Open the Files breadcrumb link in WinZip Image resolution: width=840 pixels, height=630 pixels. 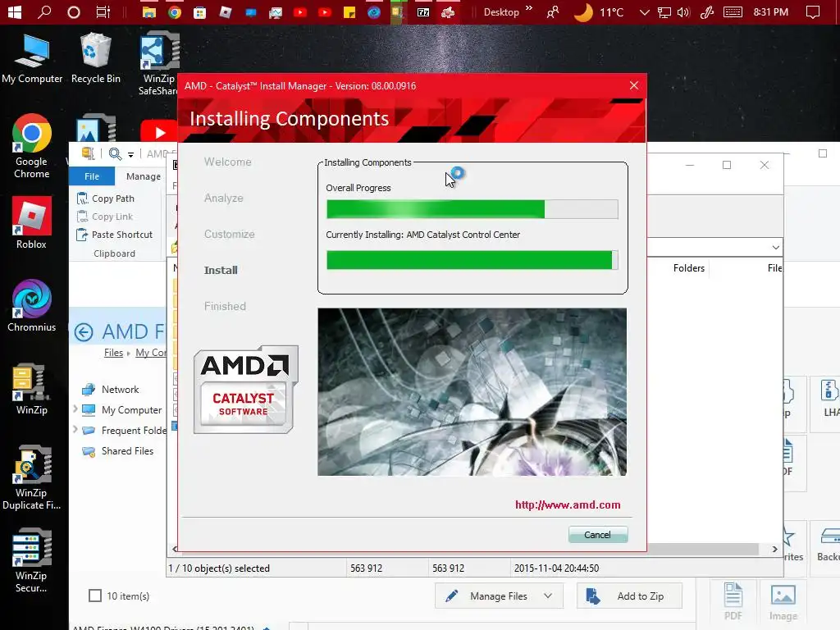pyautogui.click(x=113, y=353)
